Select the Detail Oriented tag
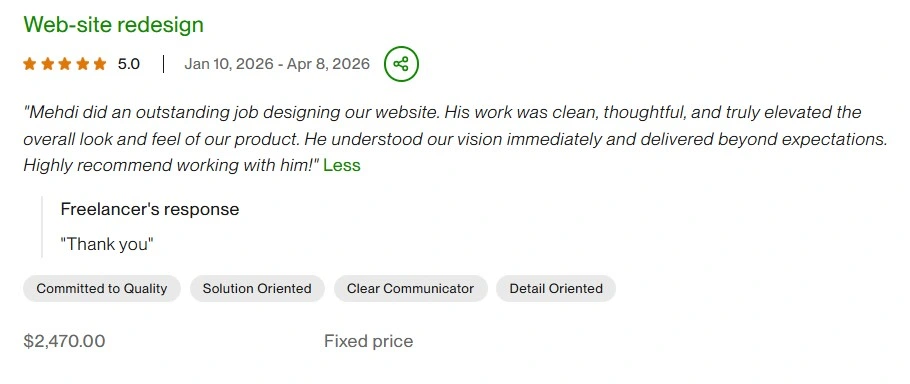The width and height of the screenshot is (910, 384). pyautogui.click(x=556, y=288)
